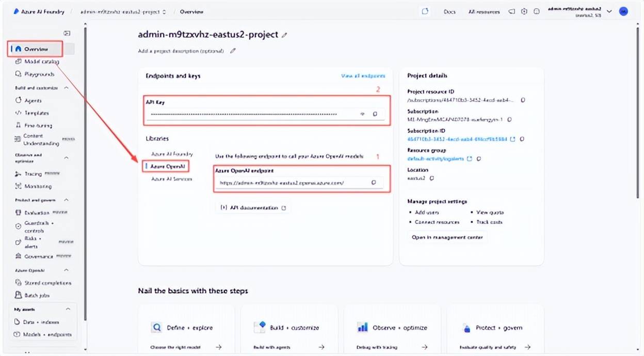This screenshot has height=356, width=644.
Task: Open All resources in header
Action: coord(484,11)
